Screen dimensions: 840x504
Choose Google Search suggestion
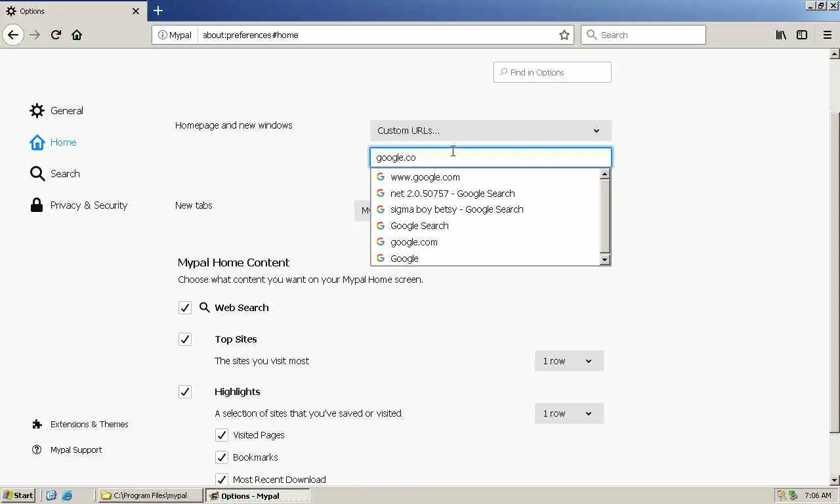(486, 226)
